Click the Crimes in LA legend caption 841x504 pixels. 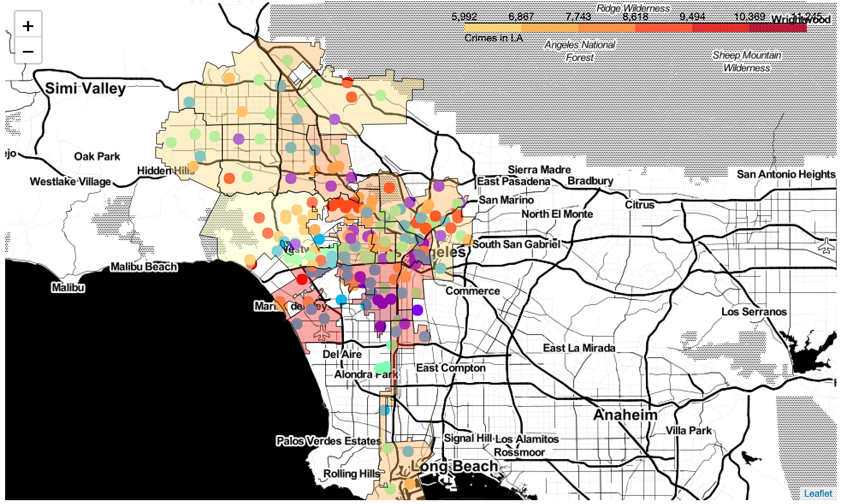[x=493, y=38]
